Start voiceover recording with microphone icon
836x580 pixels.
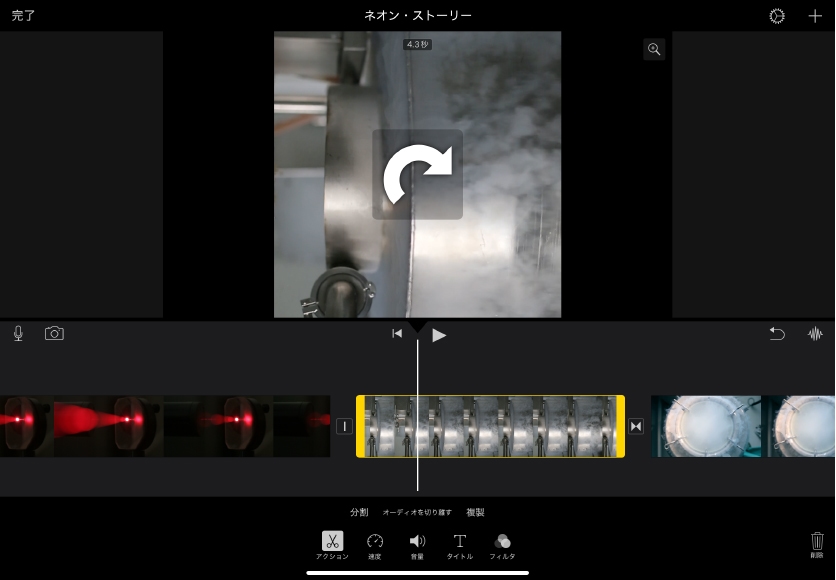18,334
